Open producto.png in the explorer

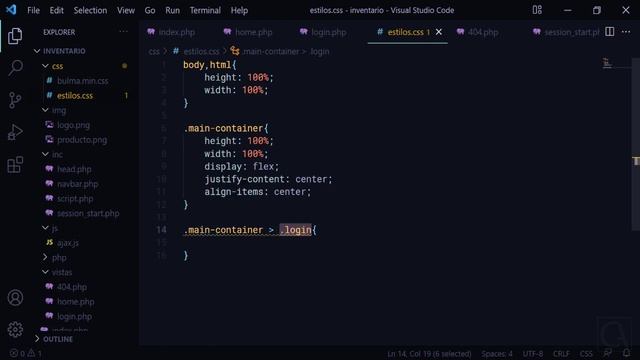[x=82, y=140]
